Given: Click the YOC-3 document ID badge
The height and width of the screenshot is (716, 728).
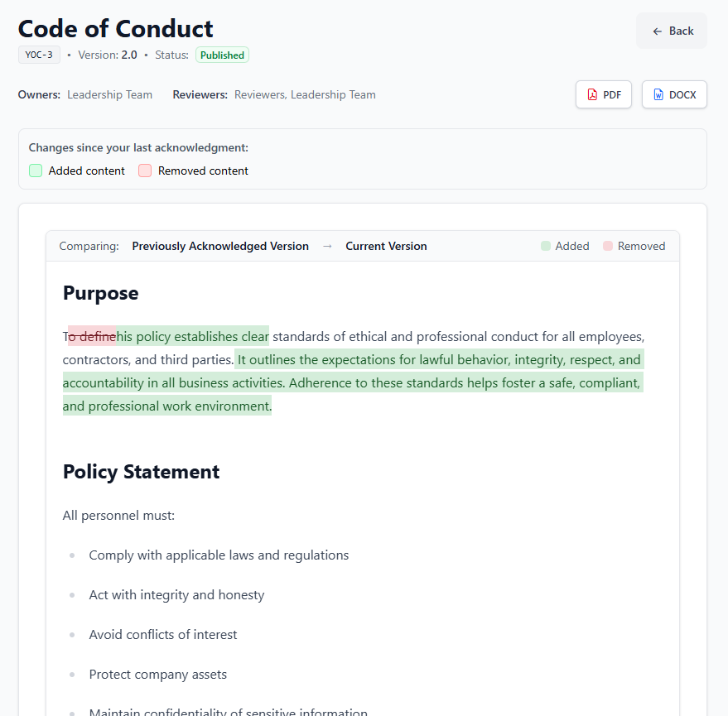Looking at the screenshot, I should tap(39, 55).
